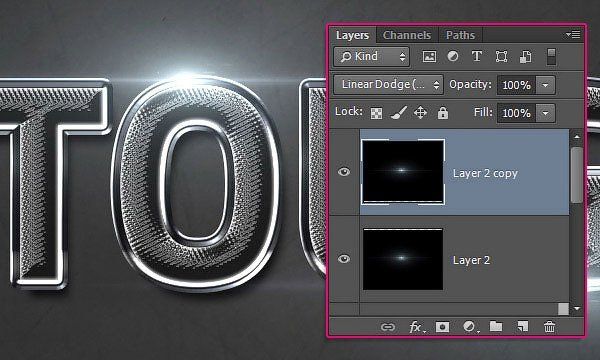Select the Layers tab

pyautogui.click(x=352, y=35)
